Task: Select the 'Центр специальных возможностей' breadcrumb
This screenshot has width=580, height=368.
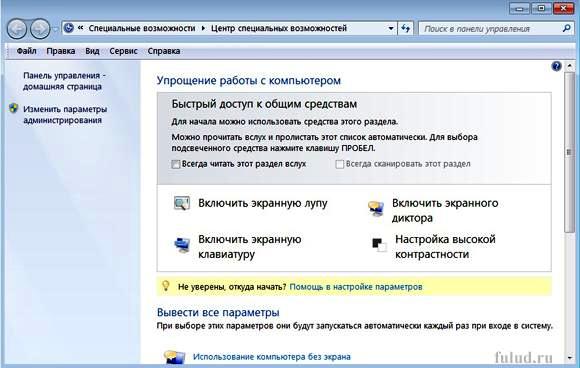Action: pos(279,28)
